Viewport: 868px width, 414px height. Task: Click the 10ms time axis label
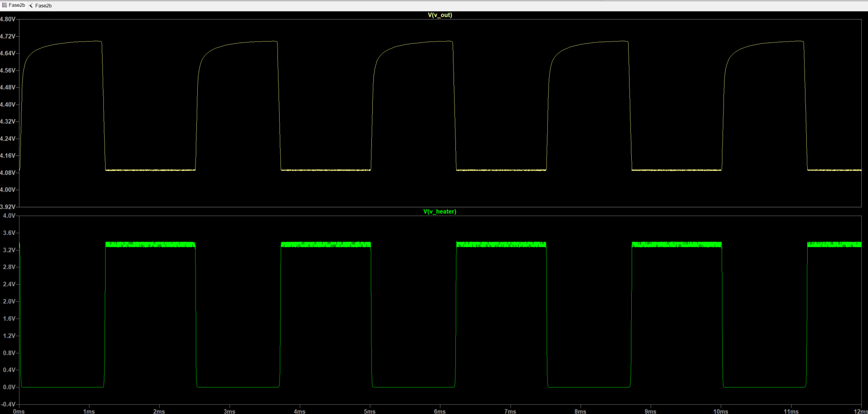(x=721, y=411)
